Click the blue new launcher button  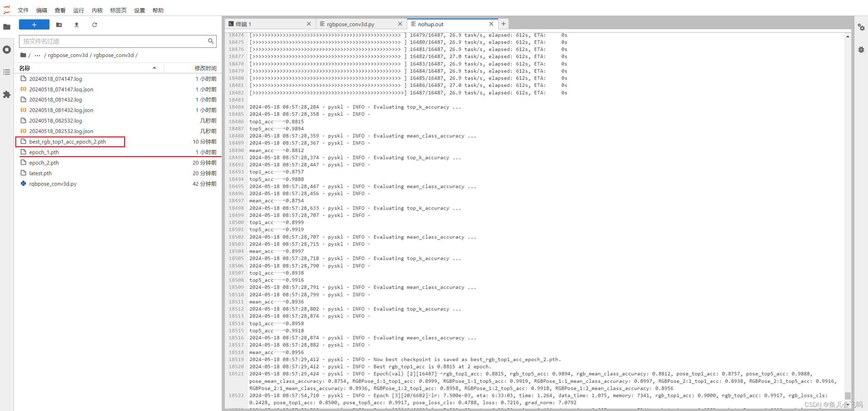click(34, 24)
